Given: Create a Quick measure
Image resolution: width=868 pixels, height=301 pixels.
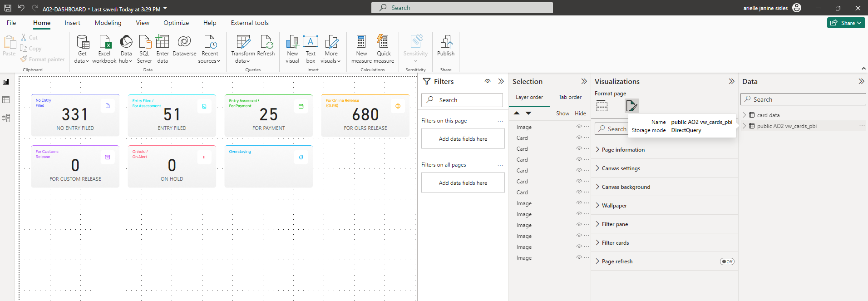Looking at the screenshot, I should 384,49.
